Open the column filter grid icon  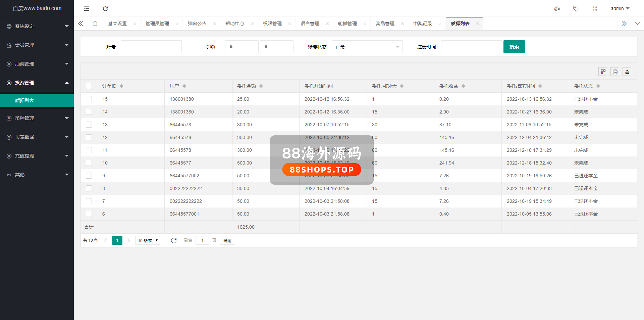tap(603, 72)
